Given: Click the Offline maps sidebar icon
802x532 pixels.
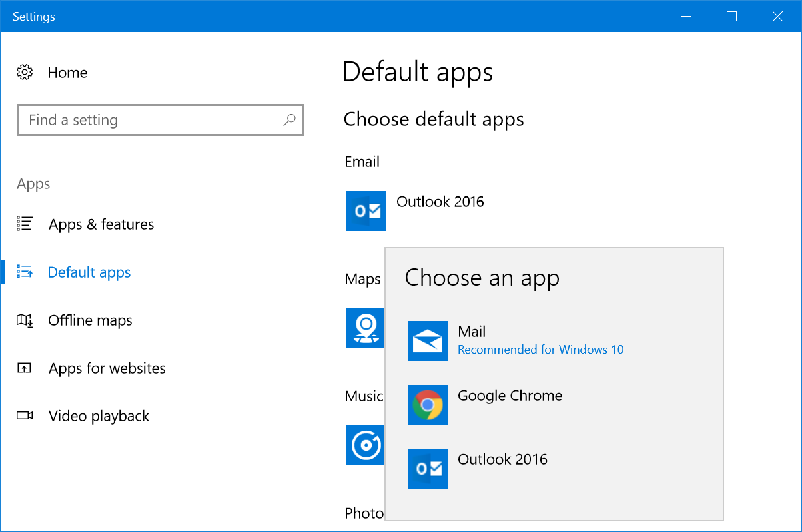Looking at the screenshot, I should point(25,320).
